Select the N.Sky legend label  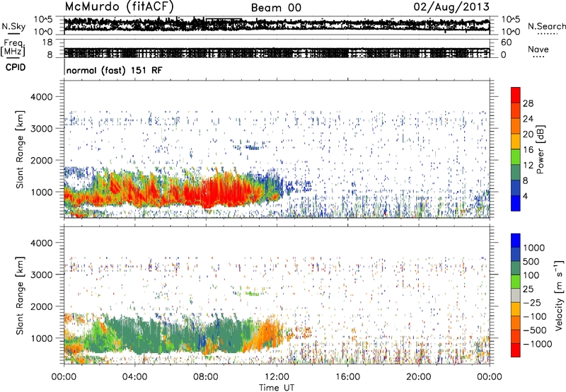pyautogui.click(x=13, y=27)
